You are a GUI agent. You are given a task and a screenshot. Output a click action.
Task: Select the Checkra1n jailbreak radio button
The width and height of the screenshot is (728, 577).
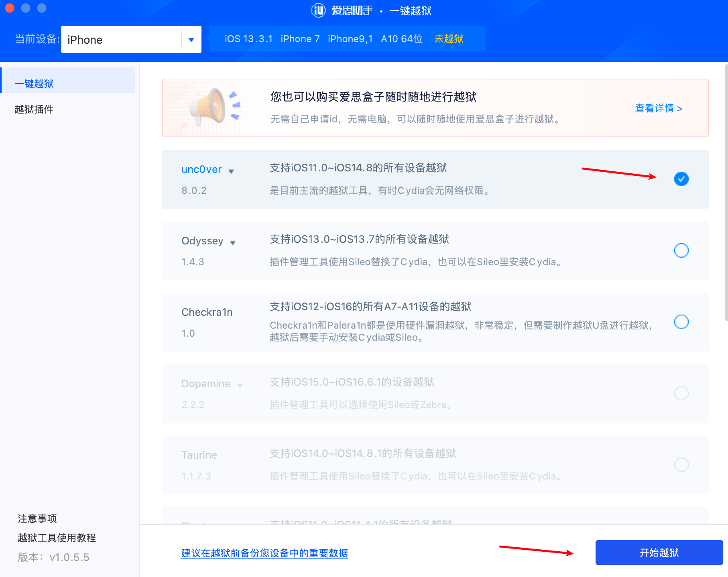pos(681,322)
